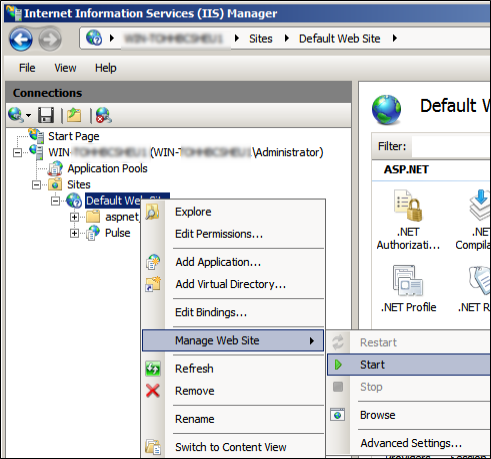The width and height of the screenshot is (491, 459).
Task: Select Edit Bindings in context menu
Action: pyautogui.click(x=233, y=313)
